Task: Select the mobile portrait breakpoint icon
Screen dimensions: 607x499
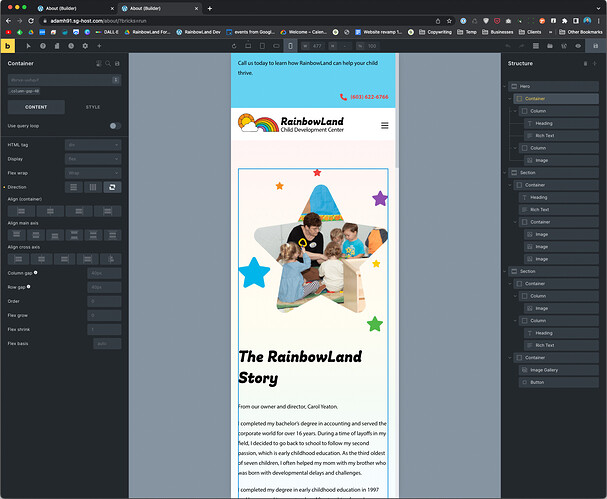Action: click(x=290, y=46)
